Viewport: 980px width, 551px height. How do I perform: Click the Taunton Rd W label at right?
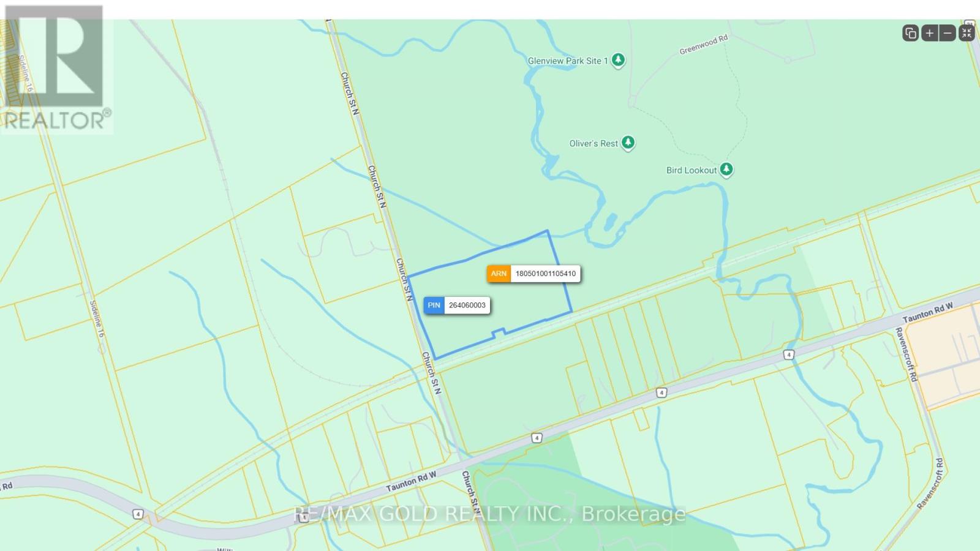(928, 312)
